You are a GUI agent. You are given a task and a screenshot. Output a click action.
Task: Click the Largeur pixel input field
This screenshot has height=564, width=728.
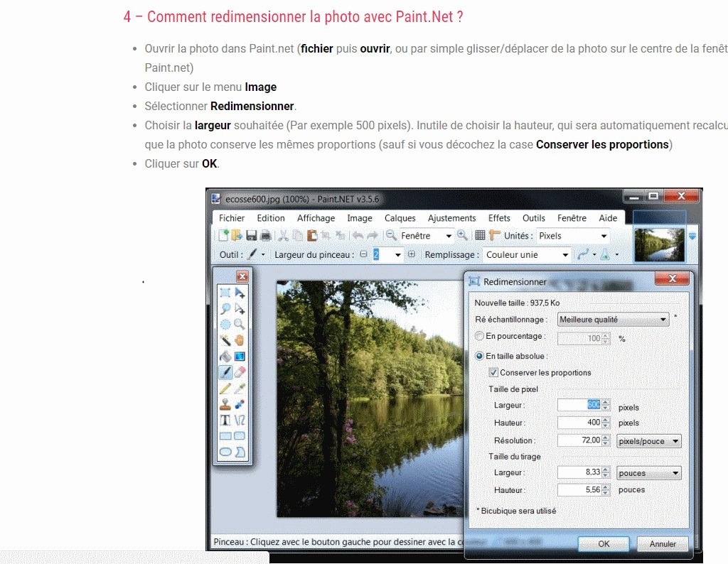click(x=579, y=405)
